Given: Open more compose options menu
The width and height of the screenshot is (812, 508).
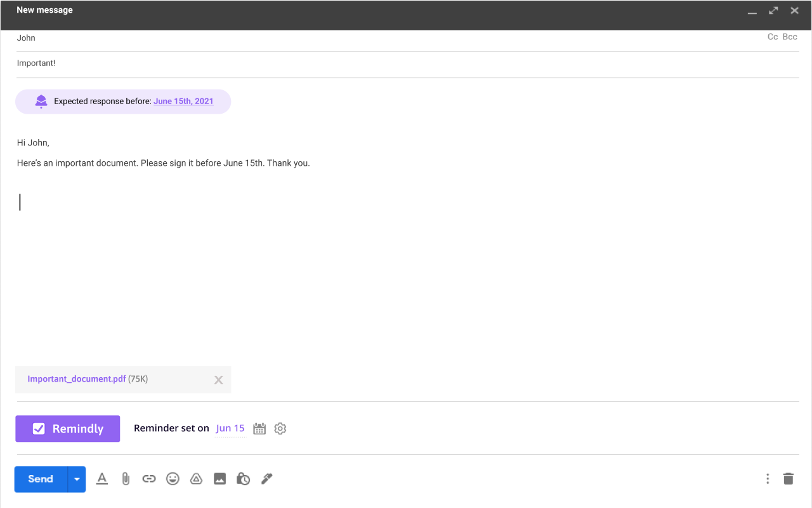Looking at the screenshot, I should (x=768, y=478).
